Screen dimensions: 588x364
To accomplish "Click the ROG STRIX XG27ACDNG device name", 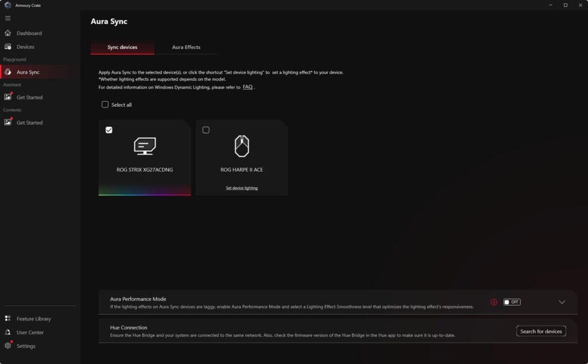I will click(x=145, y=170).
